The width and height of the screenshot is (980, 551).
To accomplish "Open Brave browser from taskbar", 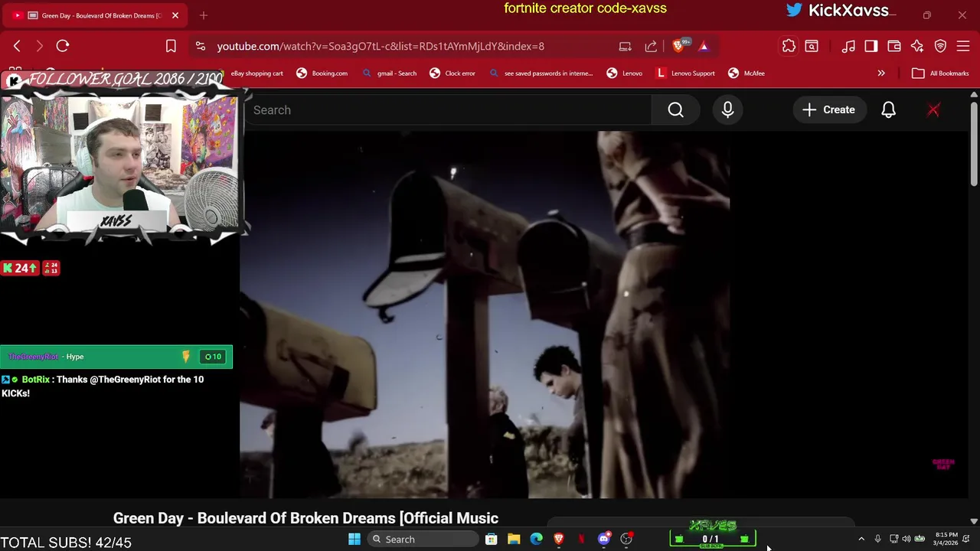I will [x=559, y=540].
